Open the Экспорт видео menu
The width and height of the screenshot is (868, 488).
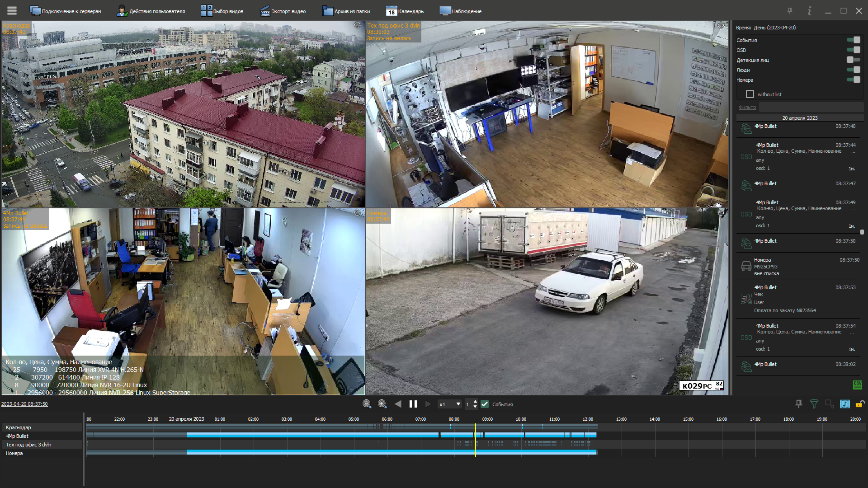[x=283, y=11]
